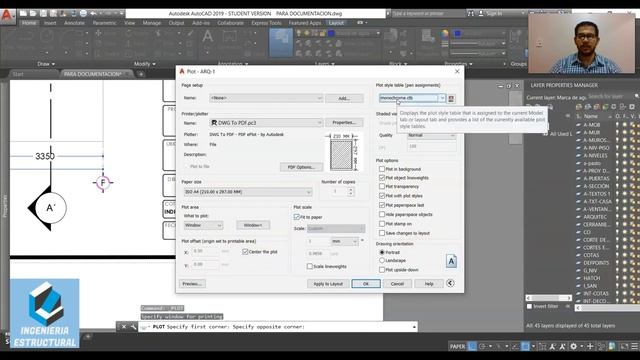Add a new drawing tab with plus icon
The height and width of the screenshot is (360, 640).
[x=141, y=74]
